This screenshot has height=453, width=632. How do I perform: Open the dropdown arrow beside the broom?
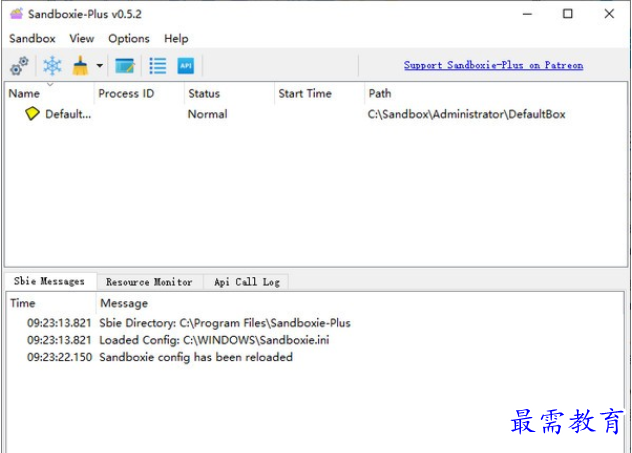99,66
